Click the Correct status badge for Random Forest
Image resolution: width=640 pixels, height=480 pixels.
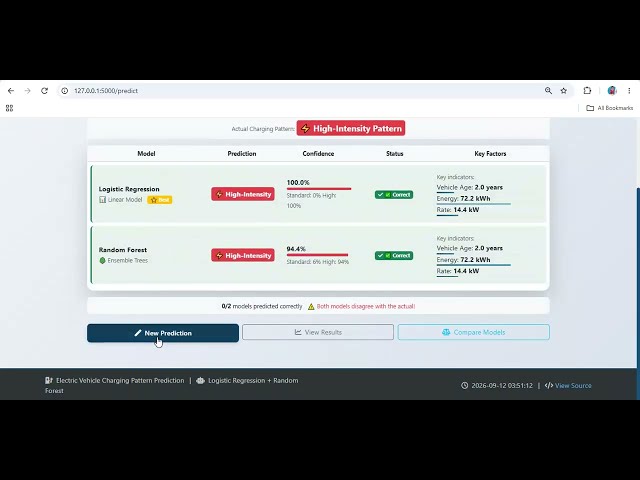tap(394, 256)
